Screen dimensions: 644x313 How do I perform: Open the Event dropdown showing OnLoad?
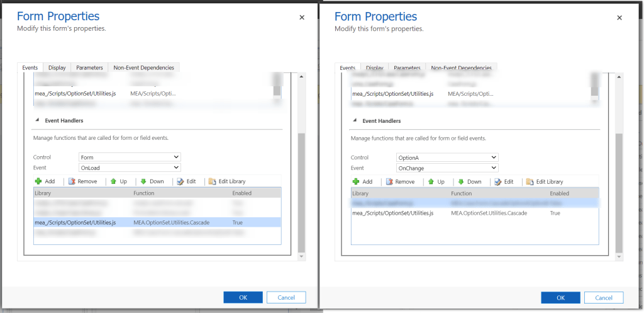[x=130, y=168]
